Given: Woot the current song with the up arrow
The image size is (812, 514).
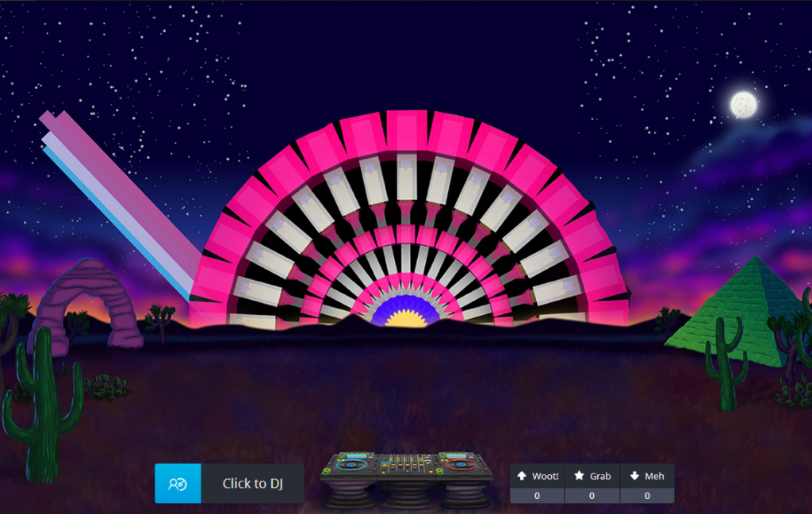Looking at the screenshot, I should 522,476.
